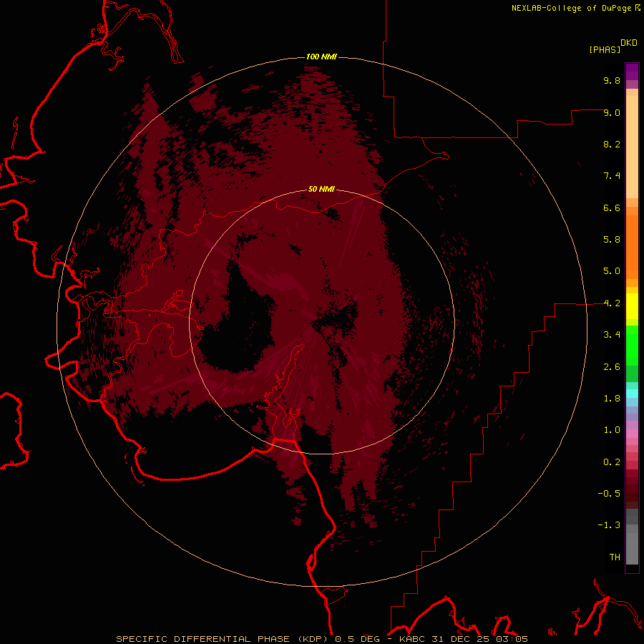Select the 5.0 scale value
Image resolution: width=644 pixels, height=644 pixels.
[x=612, y=271]
